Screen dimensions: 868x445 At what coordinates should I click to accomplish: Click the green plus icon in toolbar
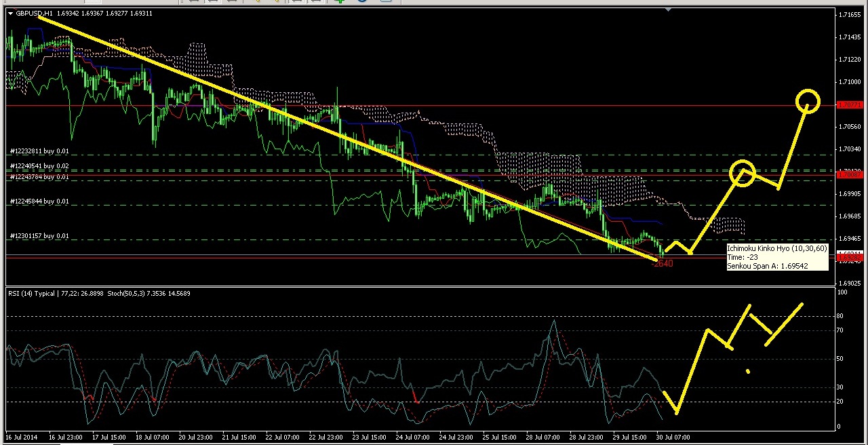point(340,1)
